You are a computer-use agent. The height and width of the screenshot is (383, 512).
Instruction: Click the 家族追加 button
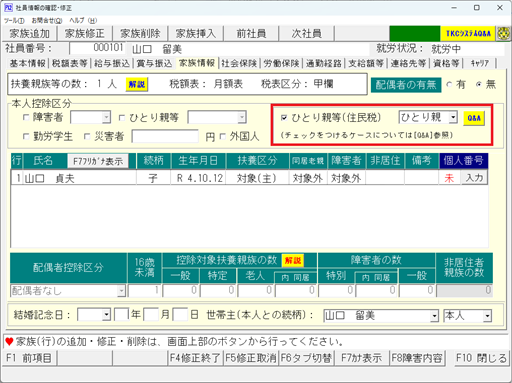tap(30, 33)
